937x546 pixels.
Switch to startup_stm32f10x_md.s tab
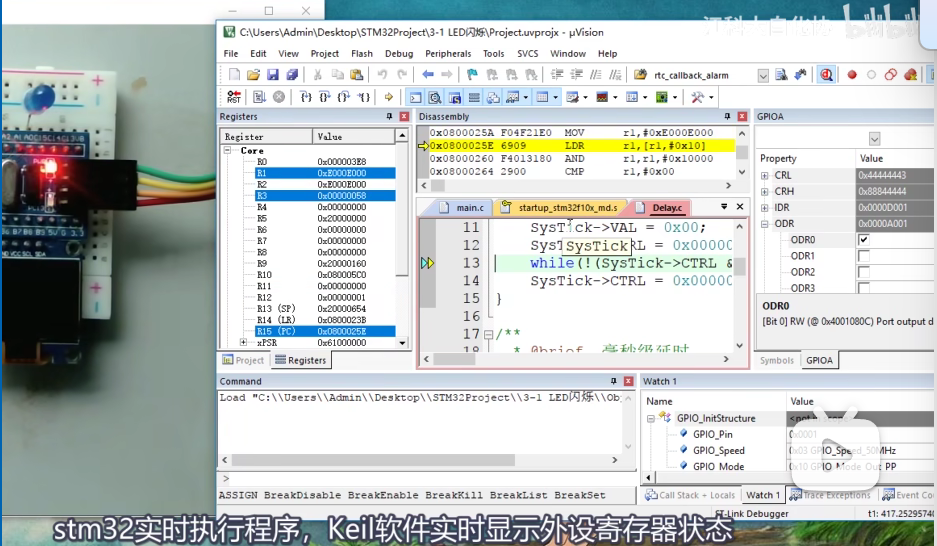coord(560,207)
